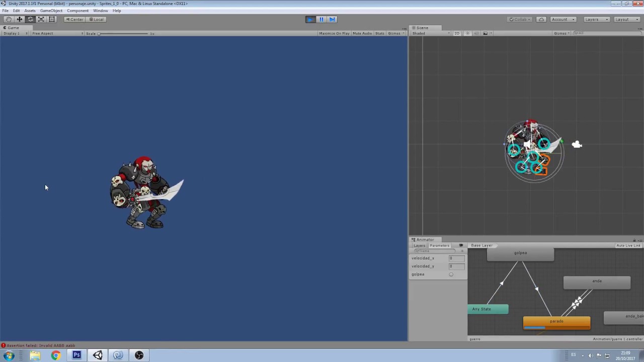Toggle Mute Audio in Game view

pos(362,33)
